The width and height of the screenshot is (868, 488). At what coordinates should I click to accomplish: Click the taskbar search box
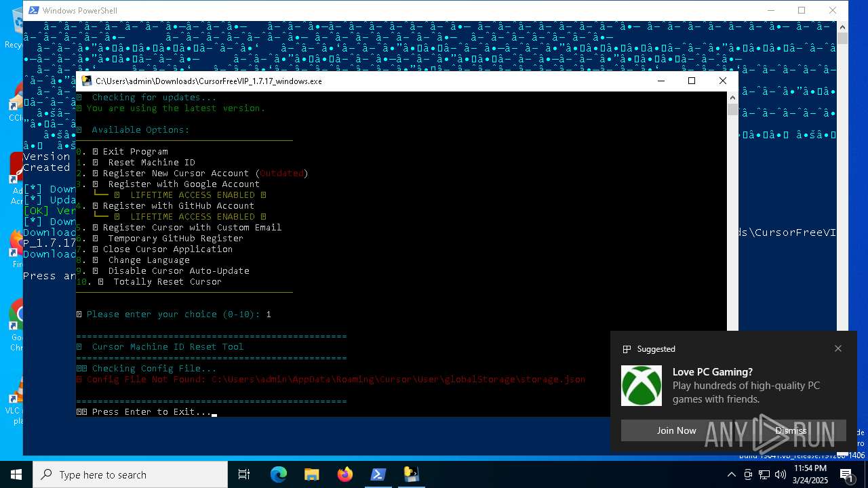[130, 474]
